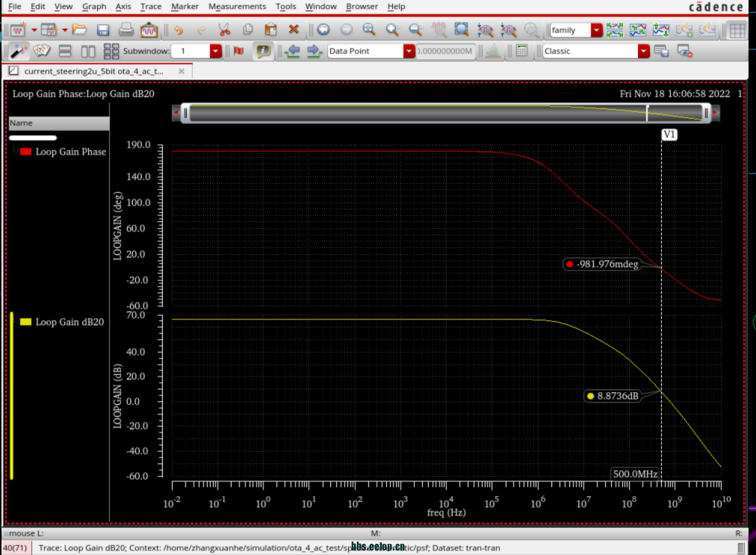The height and width of the screenshot is (555, 756).
Task: Open the Browser menu
Action: pyautogui.click(x=362, y=6)
